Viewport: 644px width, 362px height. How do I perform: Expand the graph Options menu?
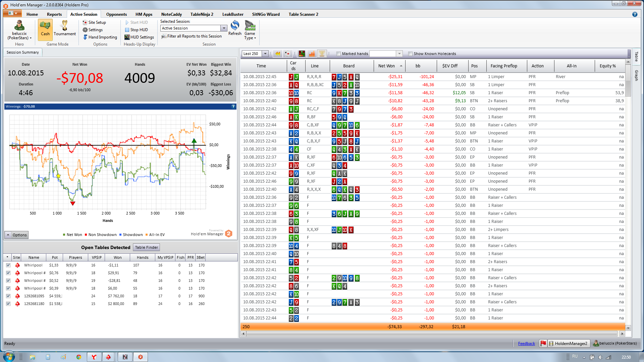[x=16, y=235]
